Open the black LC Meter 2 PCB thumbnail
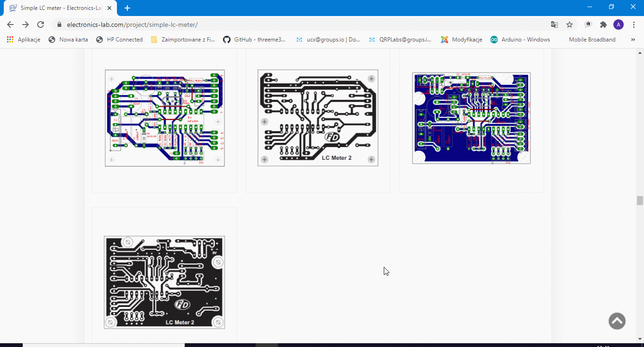Image resolution: width=644 pixels, height=347 pixels. (165, 282)
